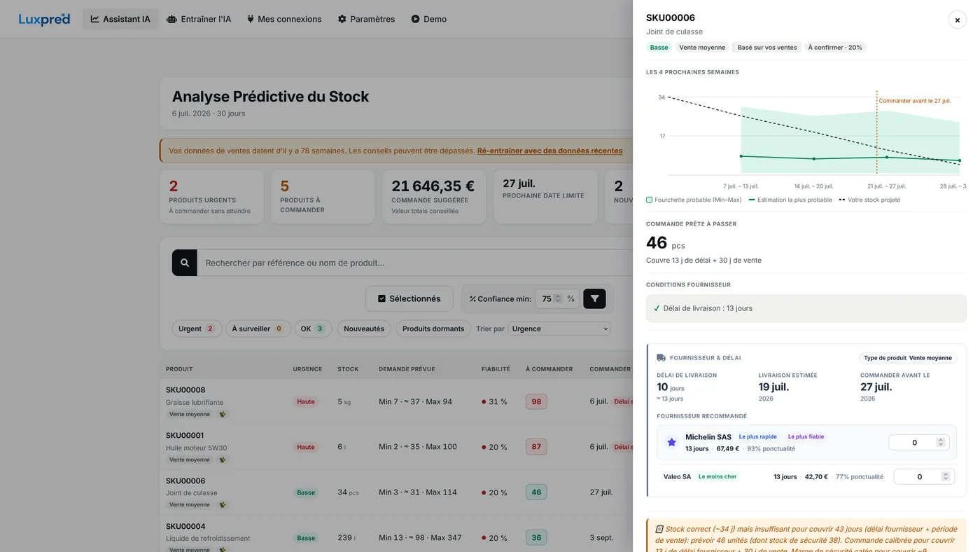Apply the black funnel filter button

(594, 298)
